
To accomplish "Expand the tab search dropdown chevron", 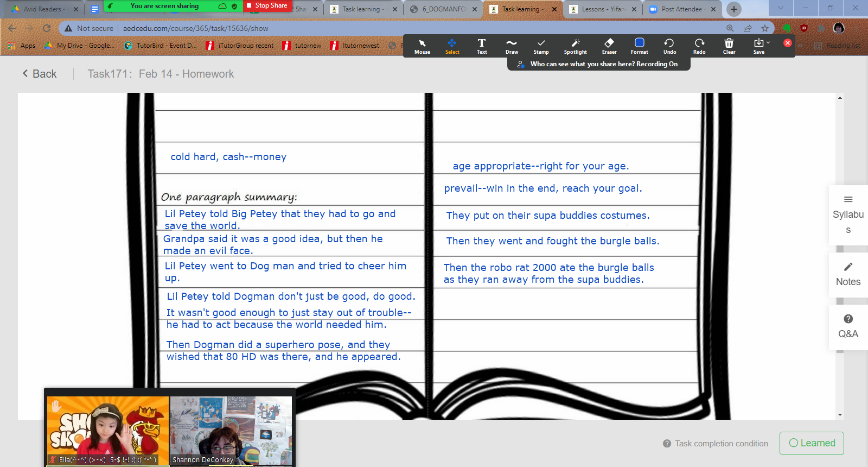I will 780,8.
